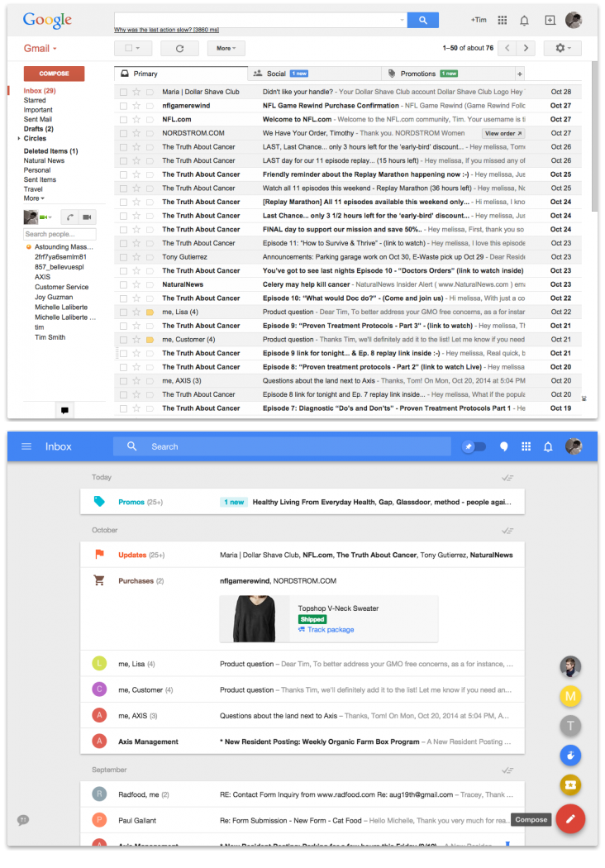Image resolution: width=605 pixels, height=868 pixels.
Task: Click the blue Google search button
Action: (x=423, y=21)
